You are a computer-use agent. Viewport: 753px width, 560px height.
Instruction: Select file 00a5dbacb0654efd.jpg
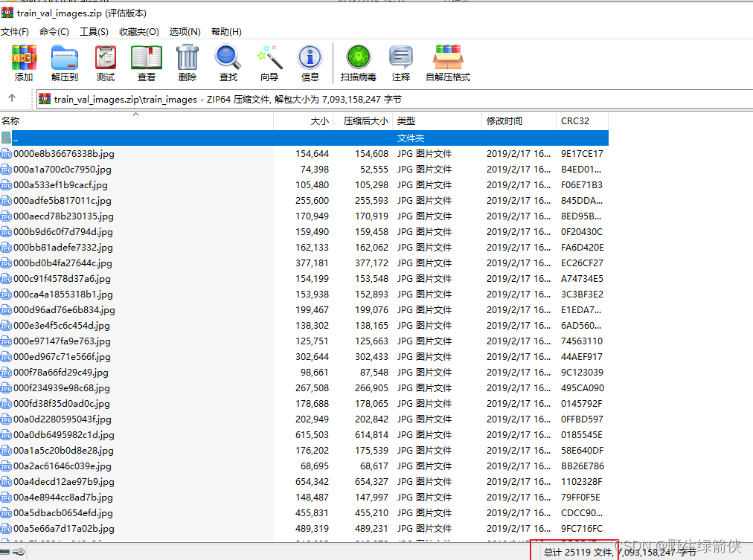point(63,513)
